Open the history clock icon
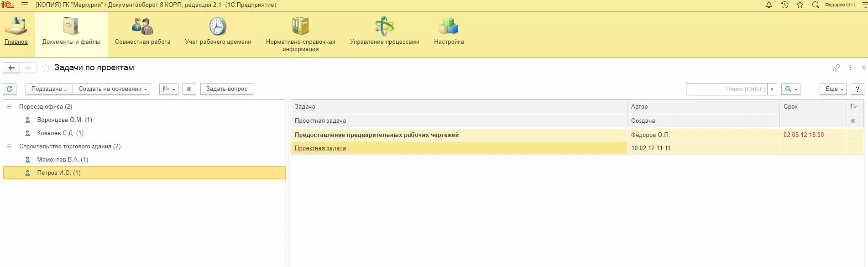 pyautogui.click(x=784, y=5)
